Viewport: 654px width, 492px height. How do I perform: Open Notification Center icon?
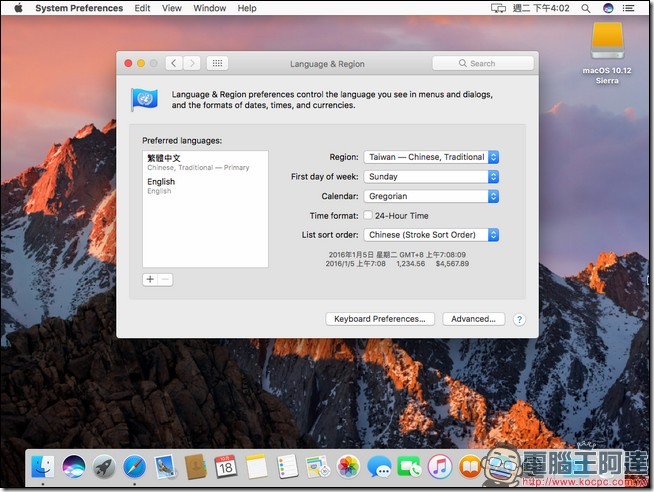pos(629,8)
